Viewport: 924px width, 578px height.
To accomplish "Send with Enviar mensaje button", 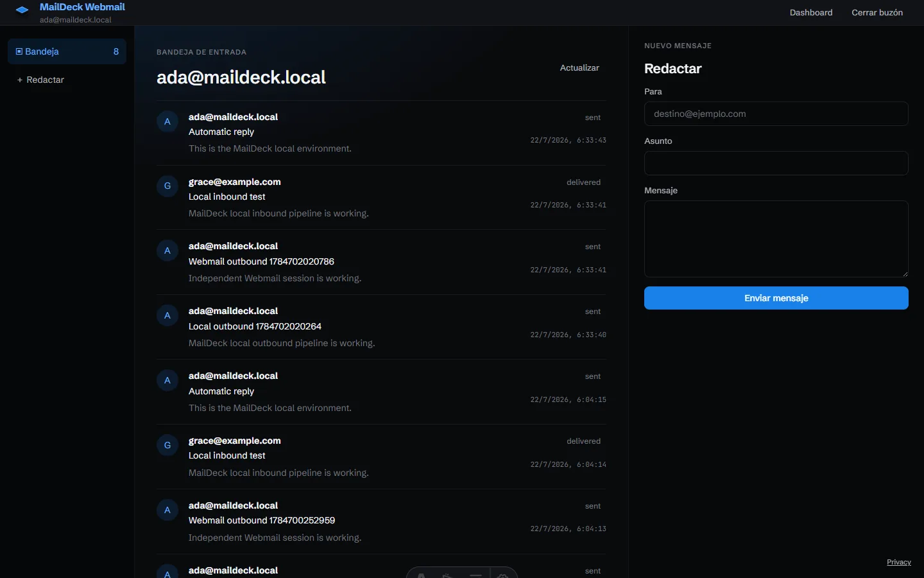I will click(x=776, y=298).
